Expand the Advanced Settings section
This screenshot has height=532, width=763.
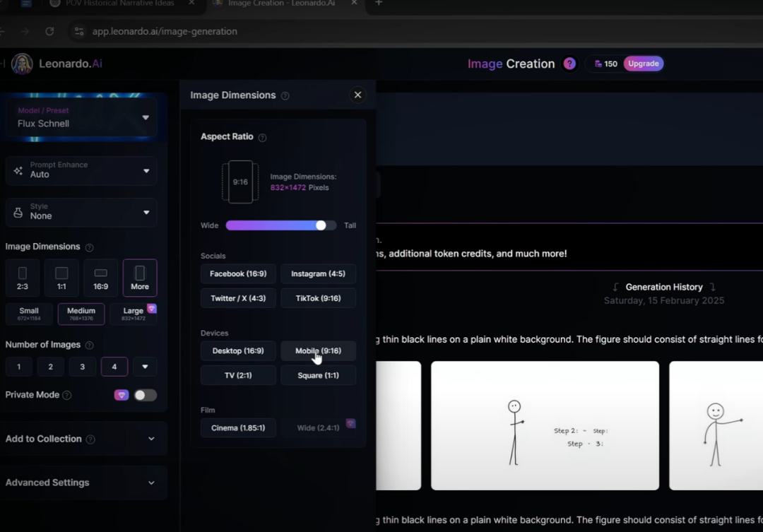click(x=81, y=483)
